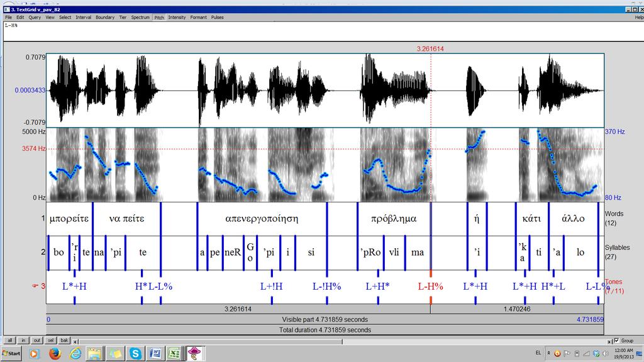Open the Intensity menu

(177, 17)
